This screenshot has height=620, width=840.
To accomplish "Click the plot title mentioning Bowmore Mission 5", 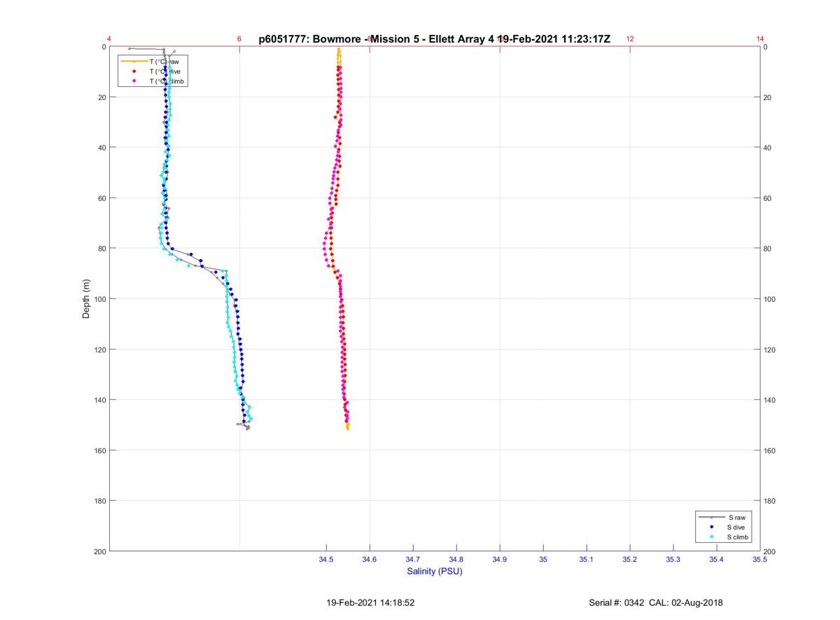I will [435, 39].
